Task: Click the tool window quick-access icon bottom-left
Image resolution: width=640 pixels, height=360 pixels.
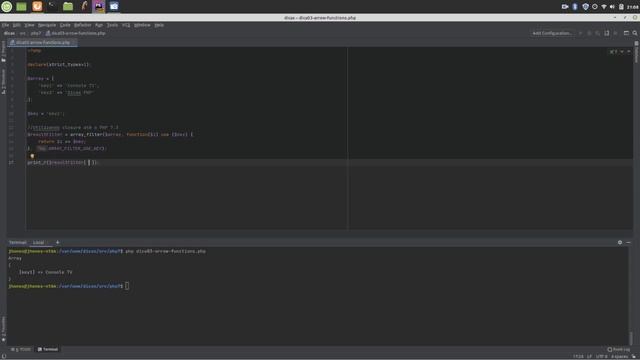Action: coord(3,357)
